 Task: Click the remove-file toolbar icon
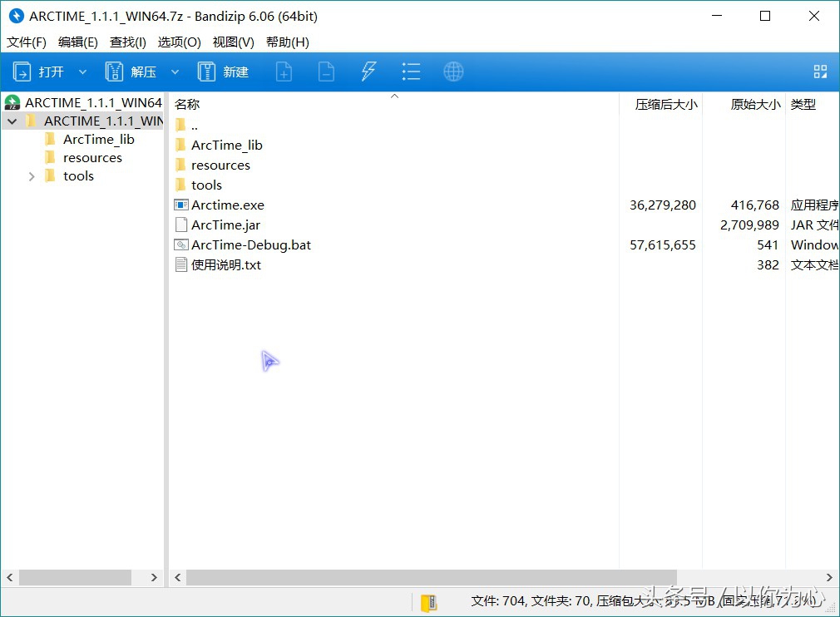point(326,72)
